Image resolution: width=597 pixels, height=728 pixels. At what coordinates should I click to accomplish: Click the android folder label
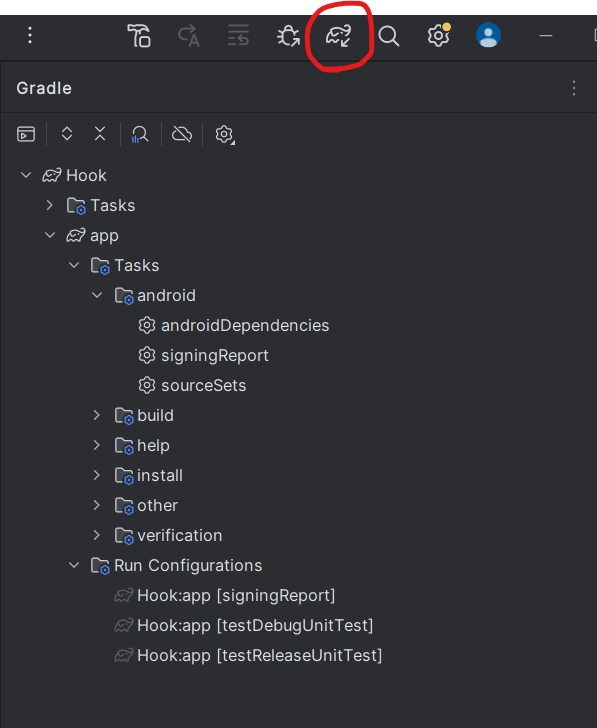point(166,295)
